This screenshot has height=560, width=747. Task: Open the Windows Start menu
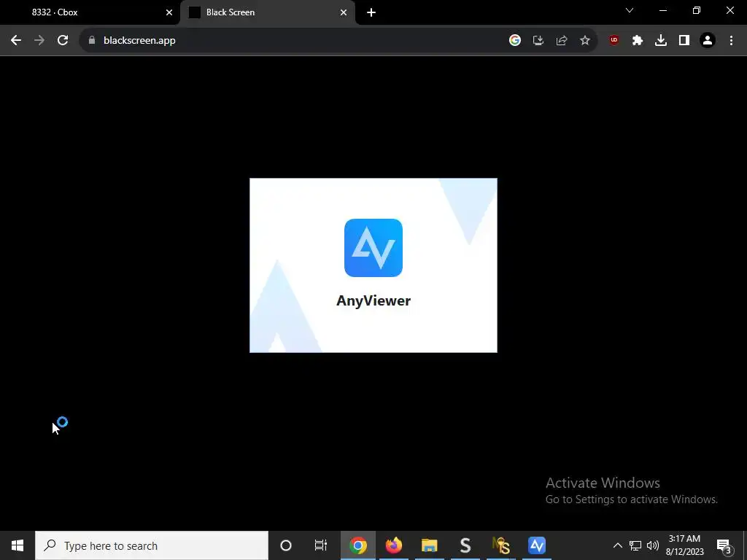(x=18, y=545)
